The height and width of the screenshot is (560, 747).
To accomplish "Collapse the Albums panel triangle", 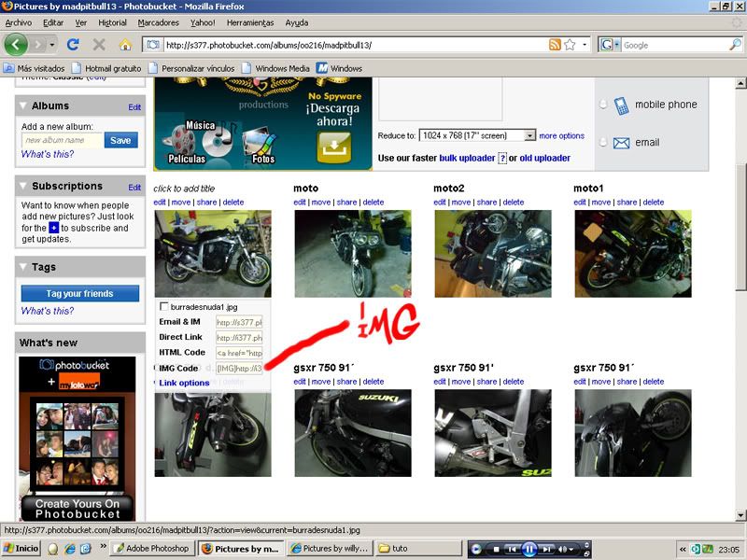I will [x=22, y=105].
